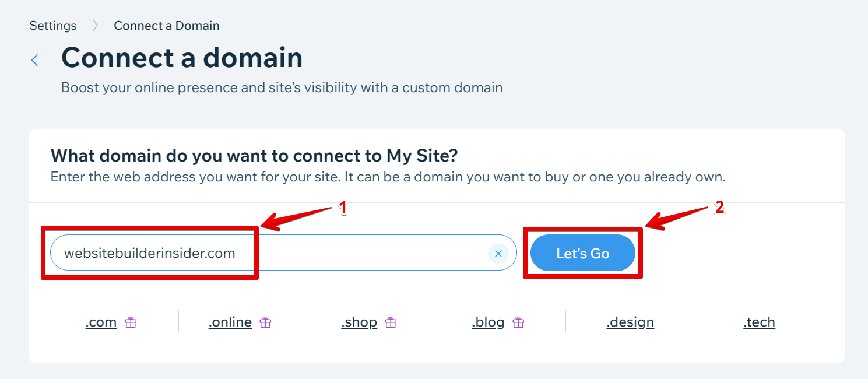Choose the .online domain extension
The height and width of the screenshot is (379, 868).
[x=230, y=322]
